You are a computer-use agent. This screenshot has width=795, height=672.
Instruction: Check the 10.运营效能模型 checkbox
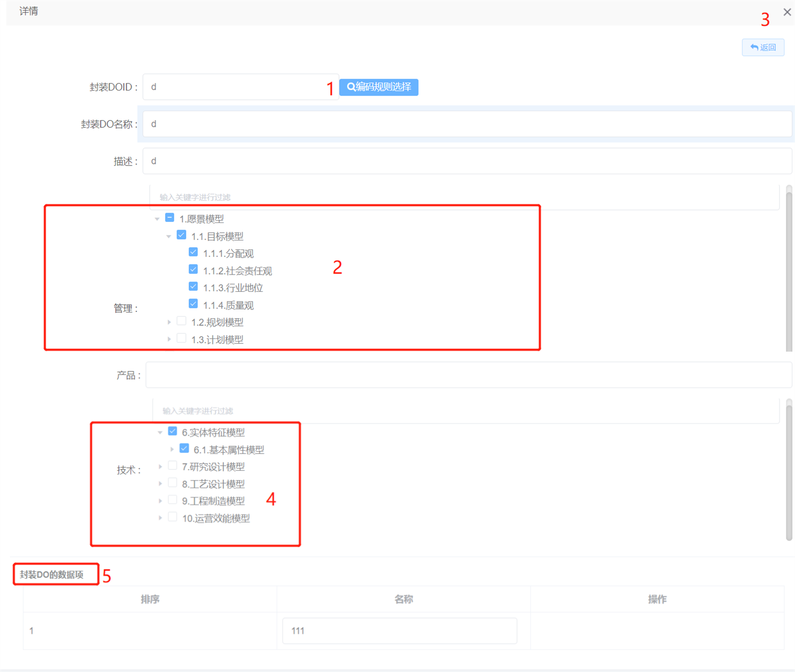(x=173, y=517)
